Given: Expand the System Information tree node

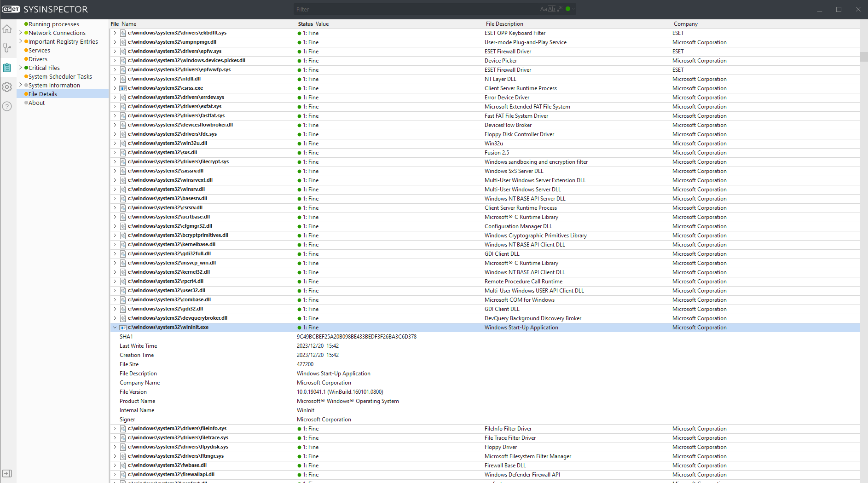Looking at the screenshot, I should 21,85.
